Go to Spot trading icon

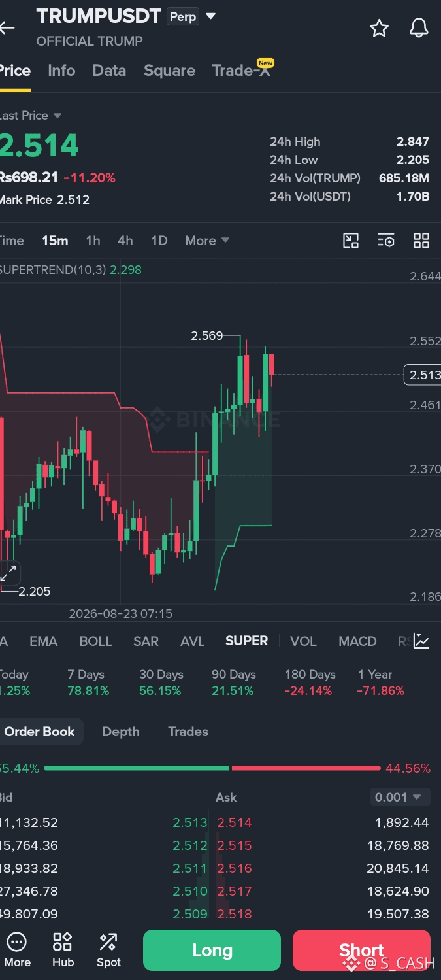pyautogui.click(x=108, y=950)
